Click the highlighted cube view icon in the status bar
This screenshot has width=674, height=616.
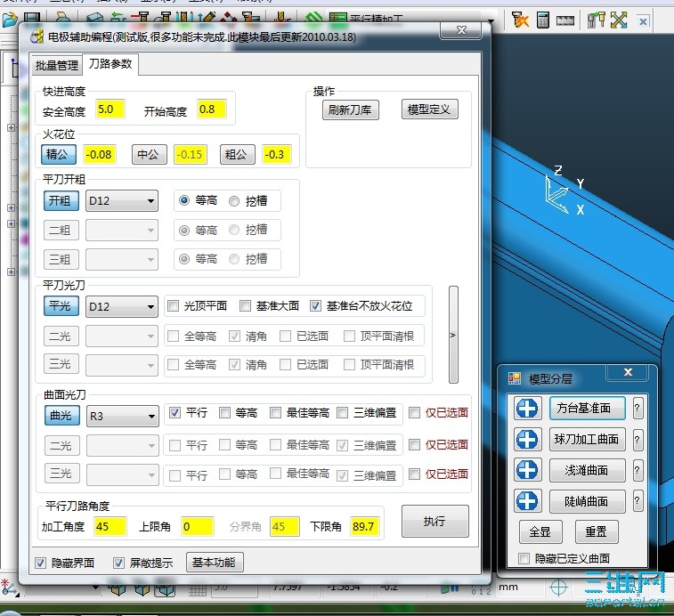(165, 590)
